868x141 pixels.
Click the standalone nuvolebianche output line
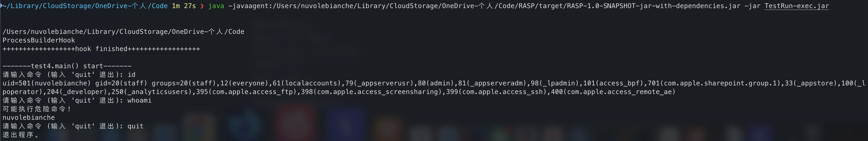click(x=29, y=118)
